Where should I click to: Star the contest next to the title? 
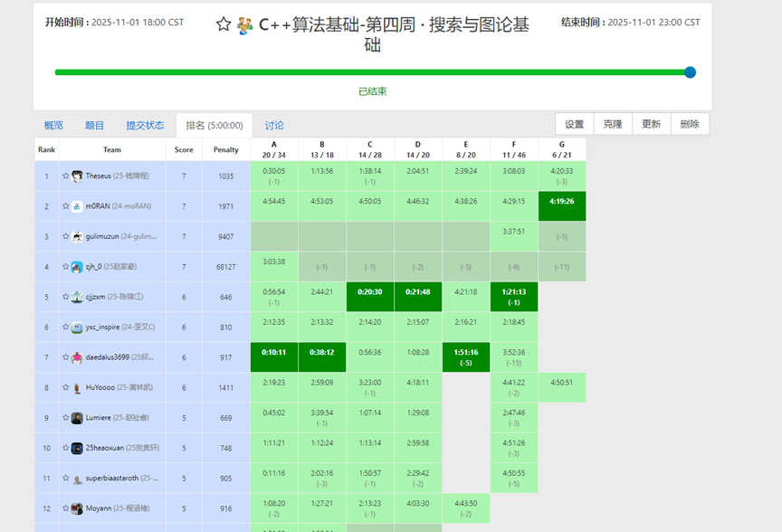224,25
